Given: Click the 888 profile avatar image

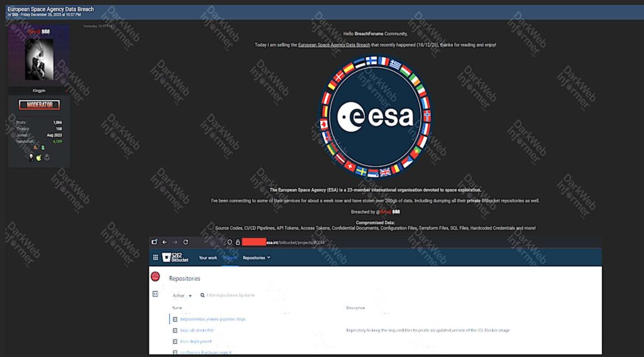Looking at the screenshot, I should pos(39,60).
